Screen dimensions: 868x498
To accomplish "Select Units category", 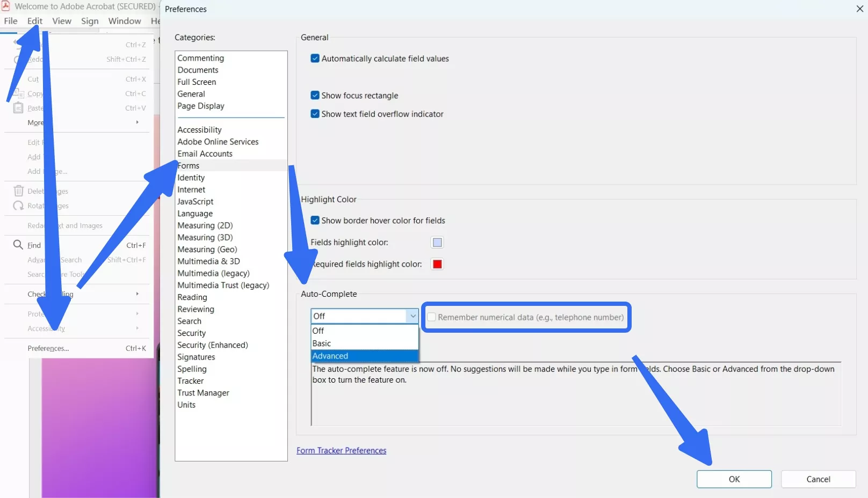I will coord(187,405).
